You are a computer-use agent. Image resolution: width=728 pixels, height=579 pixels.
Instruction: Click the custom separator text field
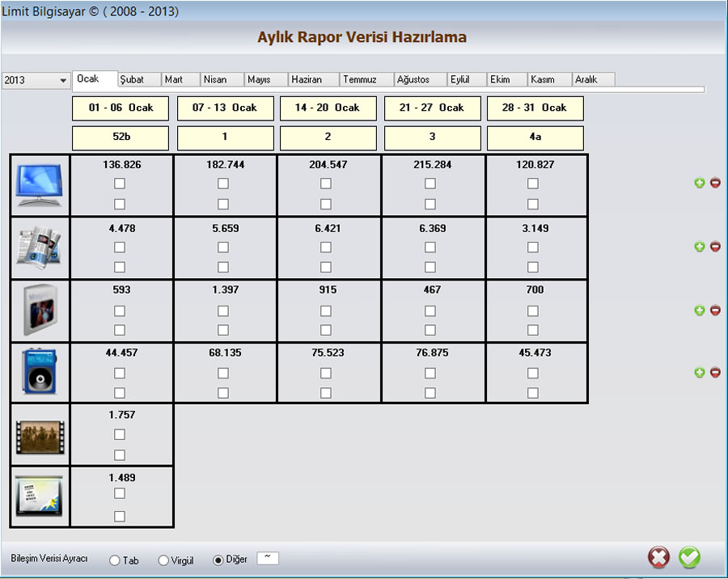click(267, 558)
